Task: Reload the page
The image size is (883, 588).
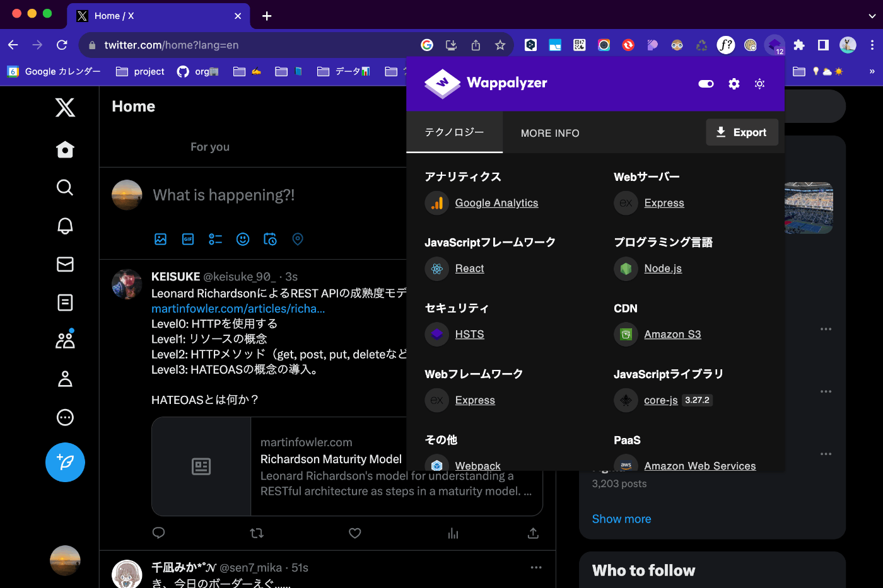Action: 62,45
